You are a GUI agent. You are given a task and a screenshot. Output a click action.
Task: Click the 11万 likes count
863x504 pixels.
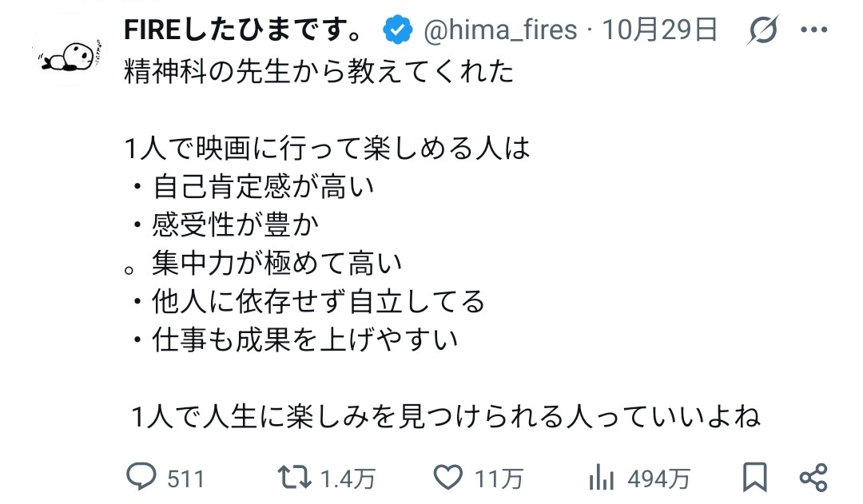[499, 478]
